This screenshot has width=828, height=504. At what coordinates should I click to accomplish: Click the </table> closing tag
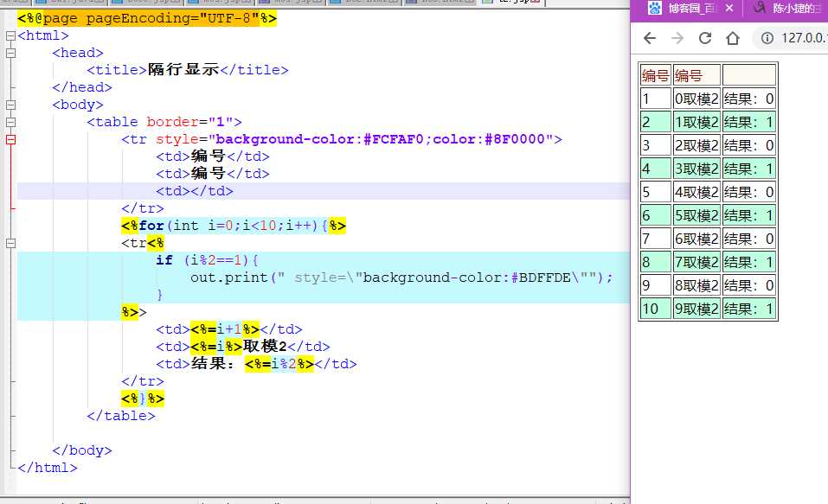pyautogui.click(x=121, y=416)
